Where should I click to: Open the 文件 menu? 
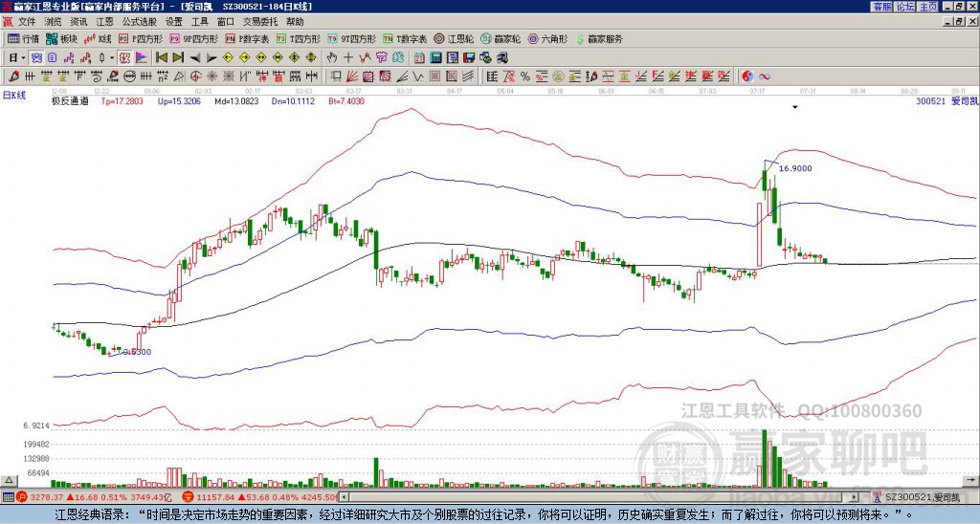pos(27,22)
